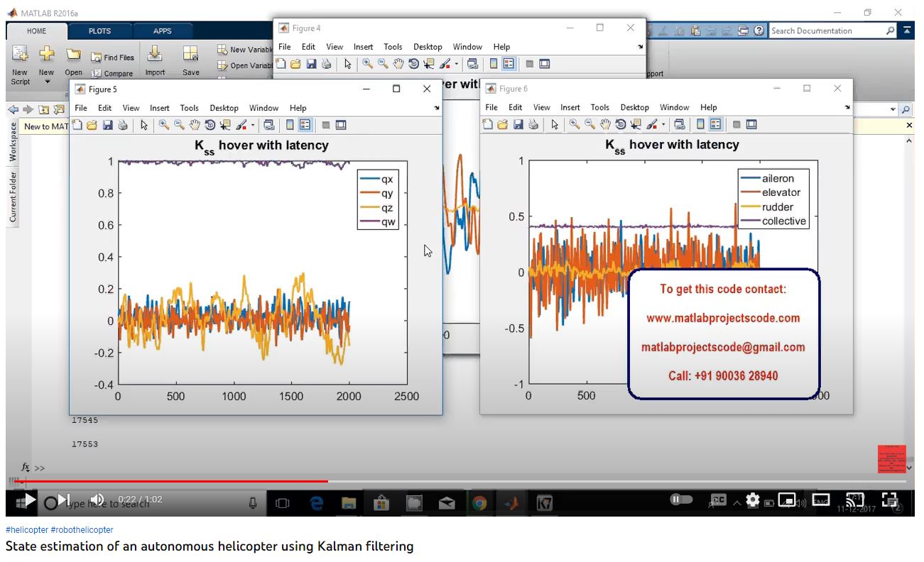The height and width of the screenshot is (562, 924).
Task: Open Brush color dropdown in Figure 4
Action: click(x=457, y=65)
